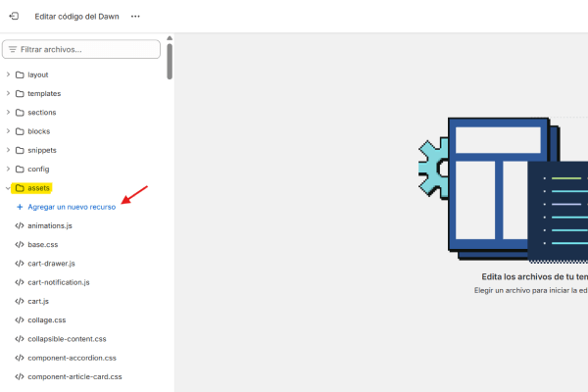Click the code icon beside base.css

click(19, 244)
